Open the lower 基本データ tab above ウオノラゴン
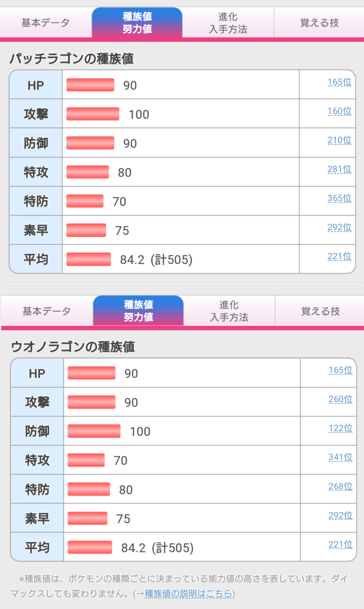The image size is (364, 609). (47, 311)
